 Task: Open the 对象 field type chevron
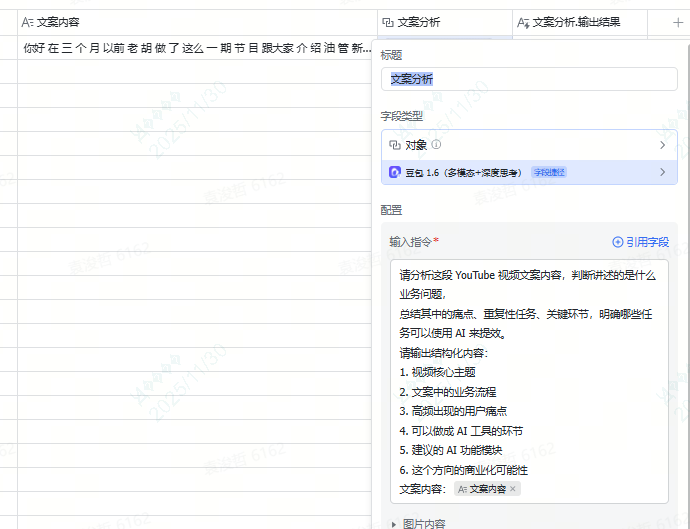click(662, 145)
